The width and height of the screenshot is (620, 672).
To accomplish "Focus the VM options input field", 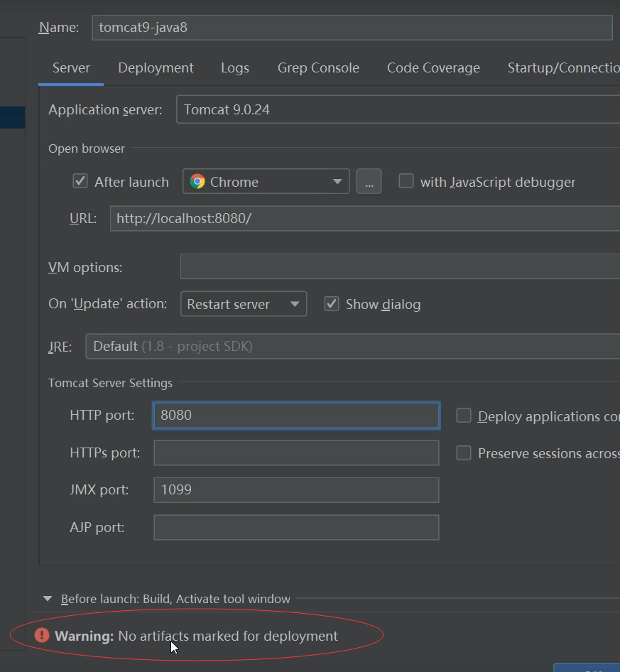I will [400, 266].
